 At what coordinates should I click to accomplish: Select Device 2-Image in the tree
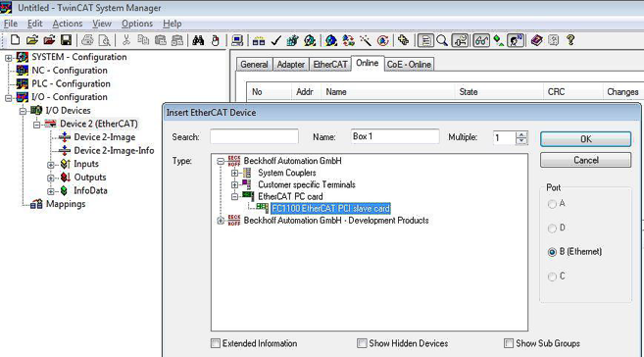point(104,137)
